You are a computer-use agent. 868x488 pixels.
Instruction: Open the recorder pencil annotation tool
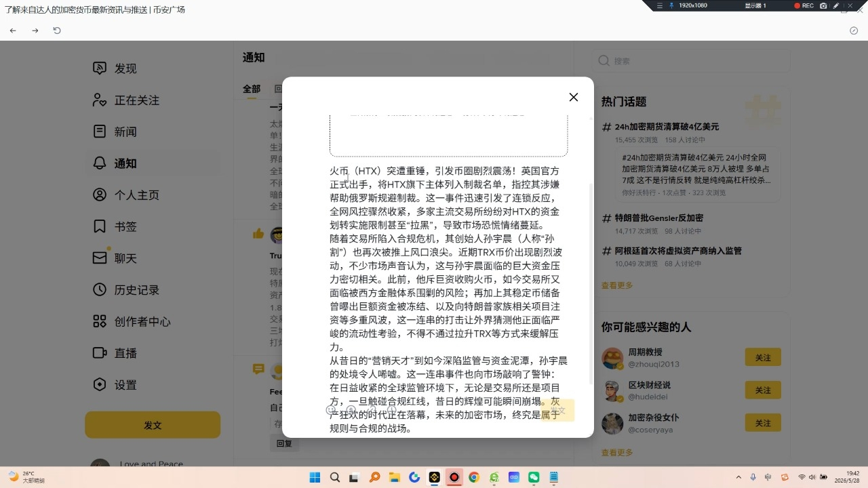[836, 5]
